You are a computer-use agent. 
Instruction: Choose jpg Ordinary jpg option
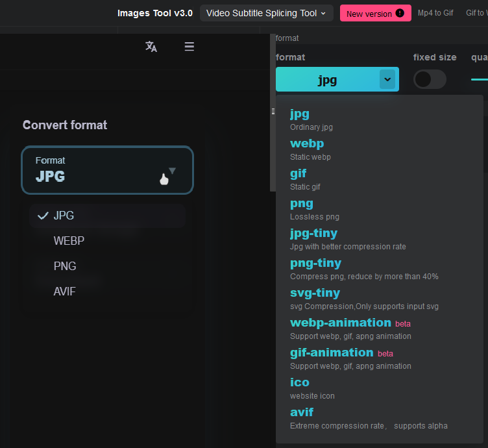pos(379,119)
